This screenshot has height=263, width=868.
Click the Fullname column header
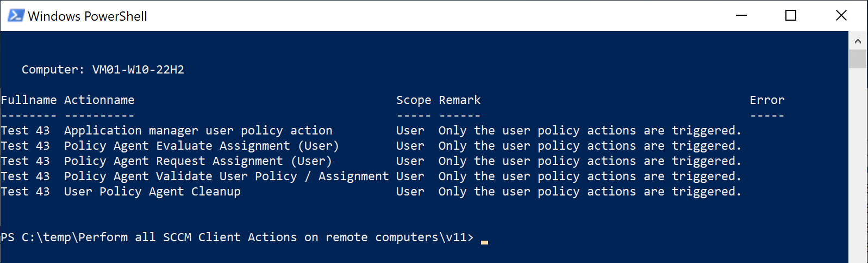(x=28, y=100)
